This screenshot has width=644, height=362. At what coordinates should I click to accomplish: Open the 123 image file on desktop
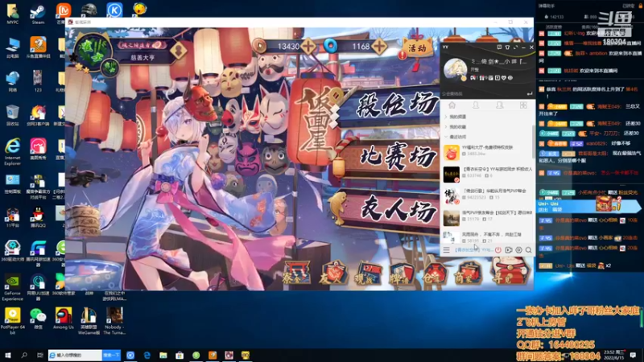pyautogui.click(x=38, y=80)
